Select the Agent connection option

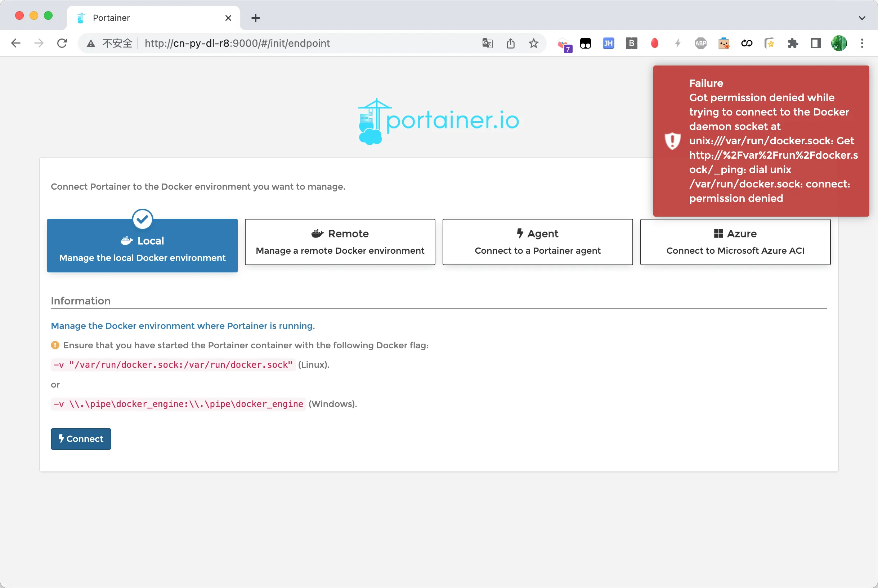(538, 242)
